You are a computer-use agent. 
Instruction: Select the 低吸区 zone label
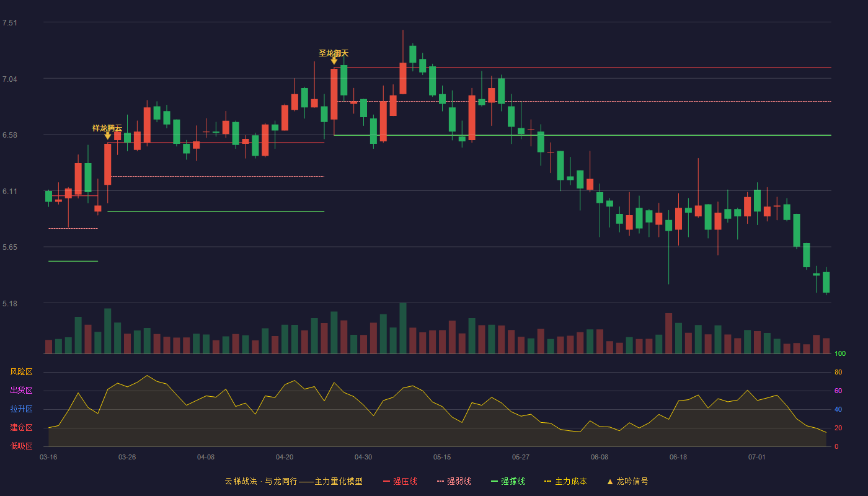pos(21,446)
